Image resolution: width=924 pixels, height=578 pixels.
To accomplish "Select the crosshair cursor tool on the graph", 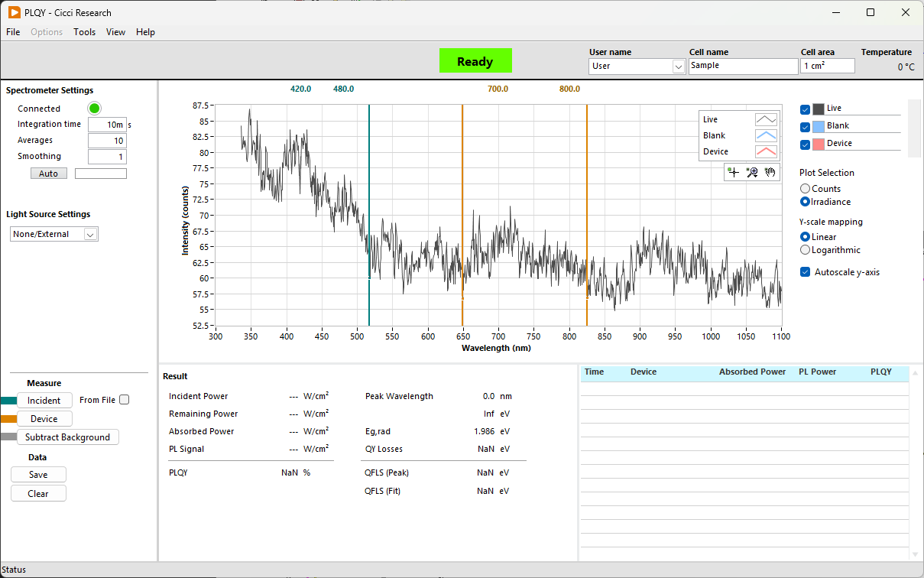I will pos(733,172).
